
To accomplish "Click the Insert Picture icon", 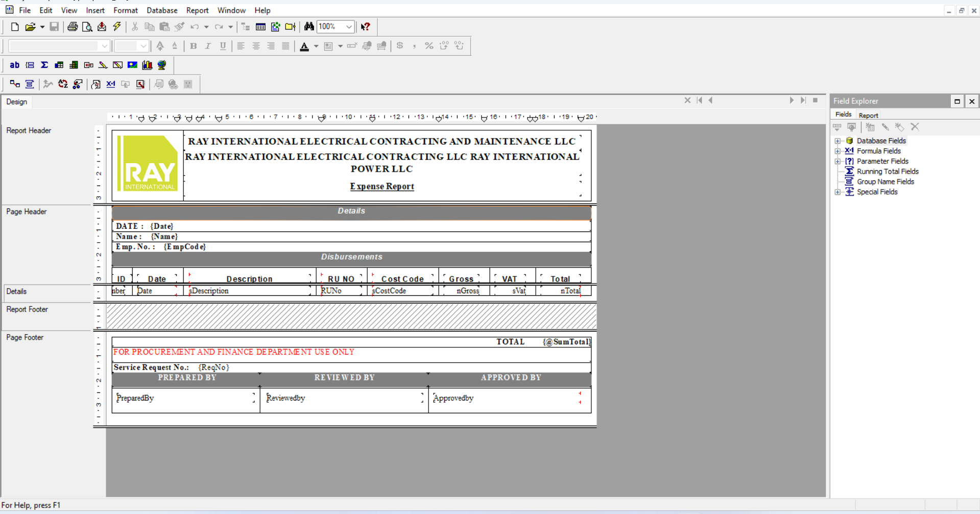I will click(x=132, y=65).
